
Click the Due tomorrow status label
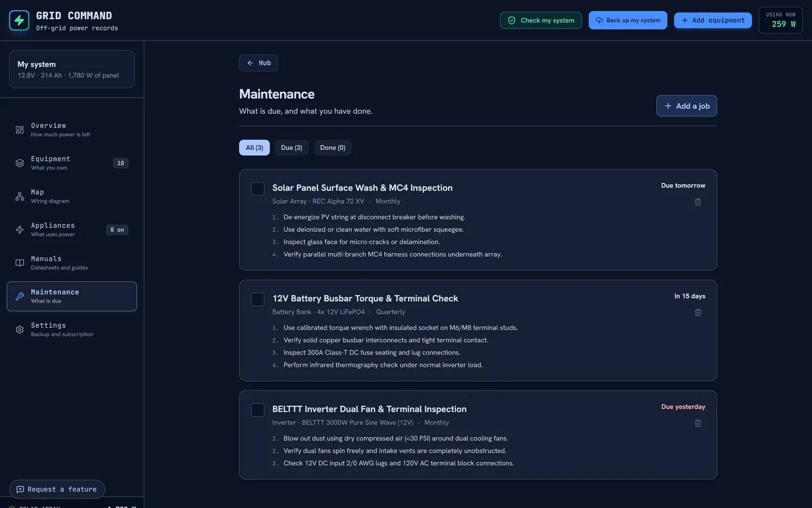[x=683, y=185]
